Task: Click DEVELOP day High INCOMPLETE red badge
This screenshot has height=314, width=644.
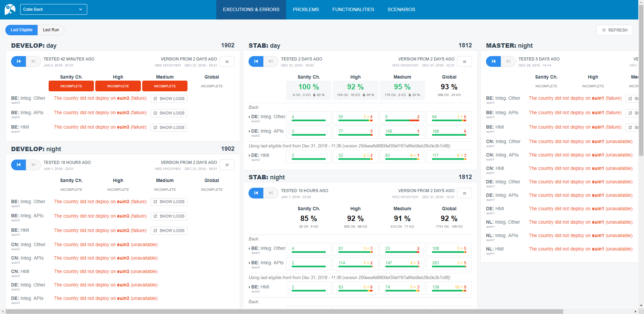Action: pyautogui.click(x=118, y=86)
